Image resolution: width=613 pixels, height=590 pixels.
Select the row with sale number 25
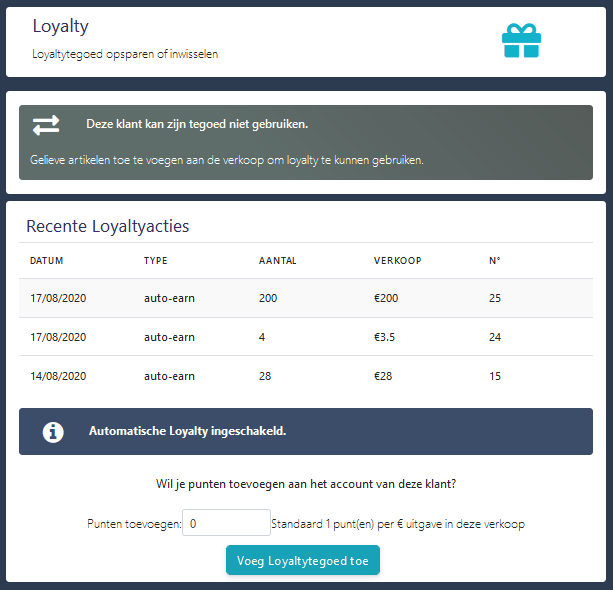coord(306,298)
